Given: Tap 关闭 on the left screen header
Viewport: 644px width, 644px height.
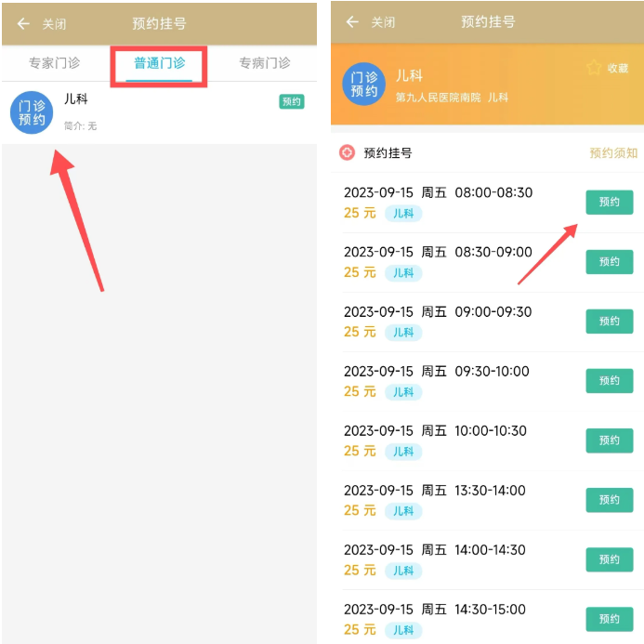Looking at the screenshot, I should point(54,24).
